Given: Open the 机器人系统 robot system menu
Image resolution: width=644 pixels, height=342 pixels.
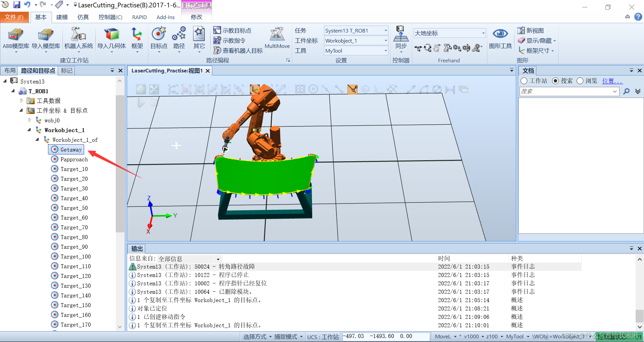Looking at the screenshot, I should coord(78,39).
